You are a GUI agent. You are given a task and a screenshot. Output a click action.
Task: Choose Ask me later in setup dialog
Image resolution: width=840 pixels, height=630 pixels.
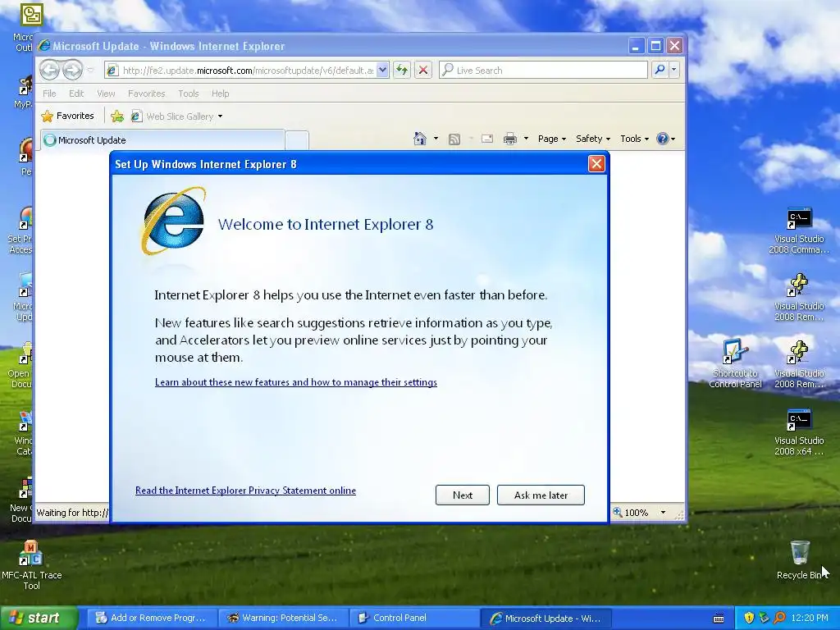tap(541, 495)
